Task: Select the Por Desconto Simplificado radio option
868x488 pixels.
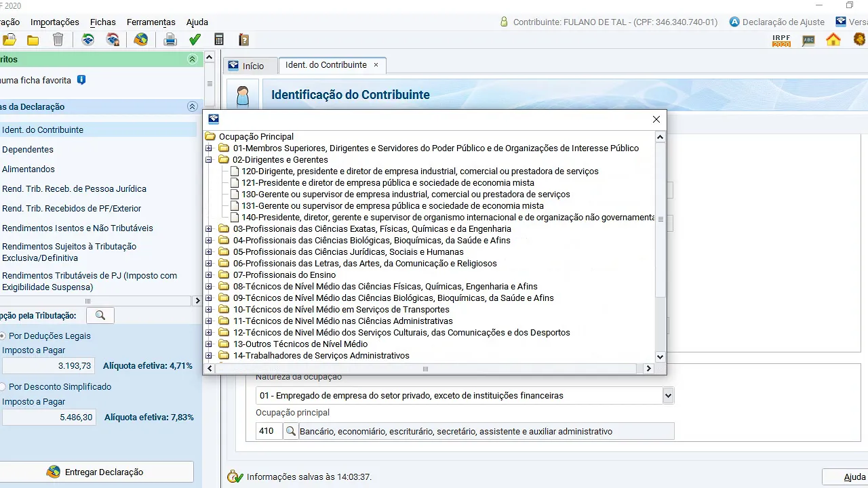Action: tap(2, 386)
